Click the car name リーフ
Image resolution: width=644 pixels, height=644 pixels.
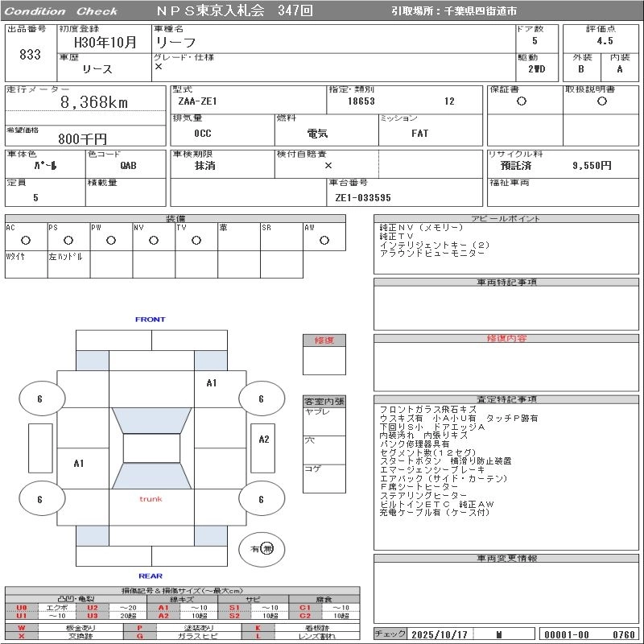pos(175,43)
